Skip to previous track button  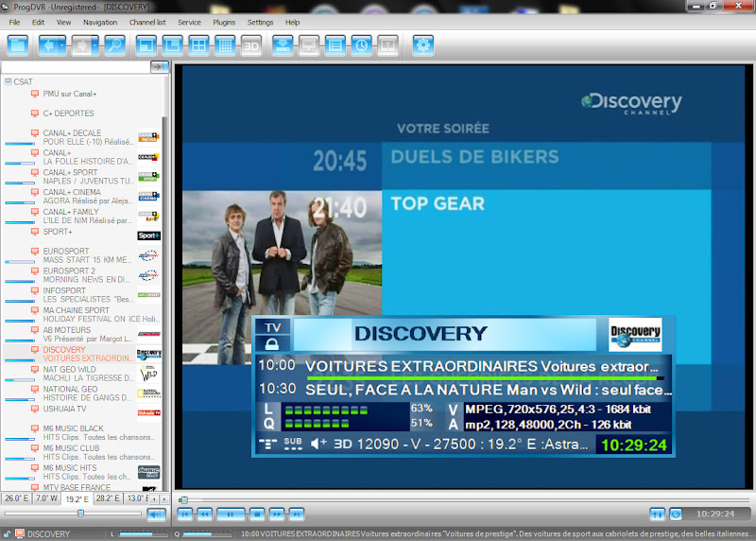pyautogui.click(x=185, y=515)
